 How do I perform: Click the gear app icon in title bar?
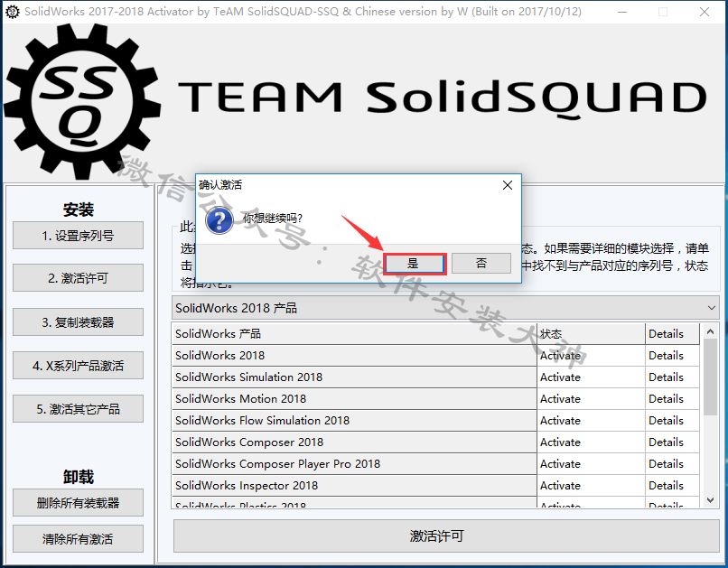pyautogui.click(x=13, y=12)
